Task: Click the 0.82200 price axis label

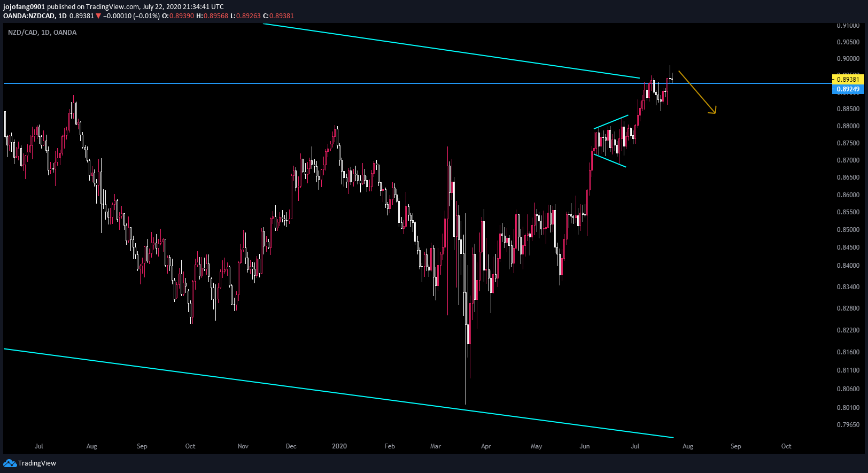Action: click(x=848, y=330)
